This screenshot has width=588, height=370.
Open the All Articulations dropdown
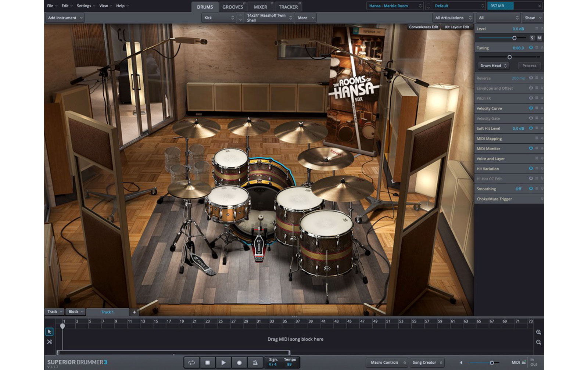click(x=453, y=18)
